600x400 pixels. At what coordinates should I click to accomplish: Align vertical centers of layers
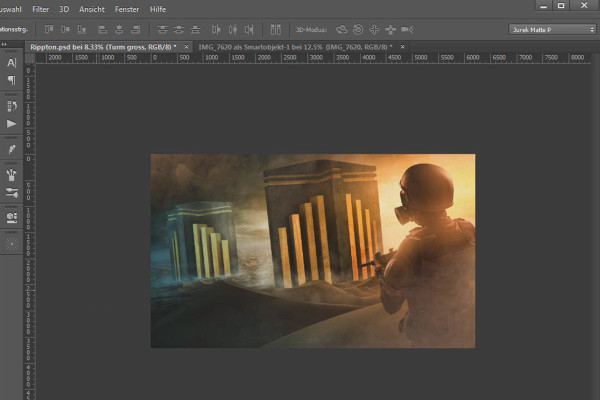(65, 29)
